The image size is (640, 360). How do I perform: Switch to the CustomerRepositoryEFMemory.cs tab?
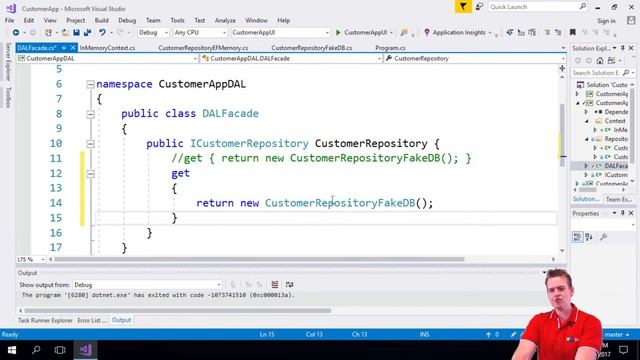[x=203, y=48]
